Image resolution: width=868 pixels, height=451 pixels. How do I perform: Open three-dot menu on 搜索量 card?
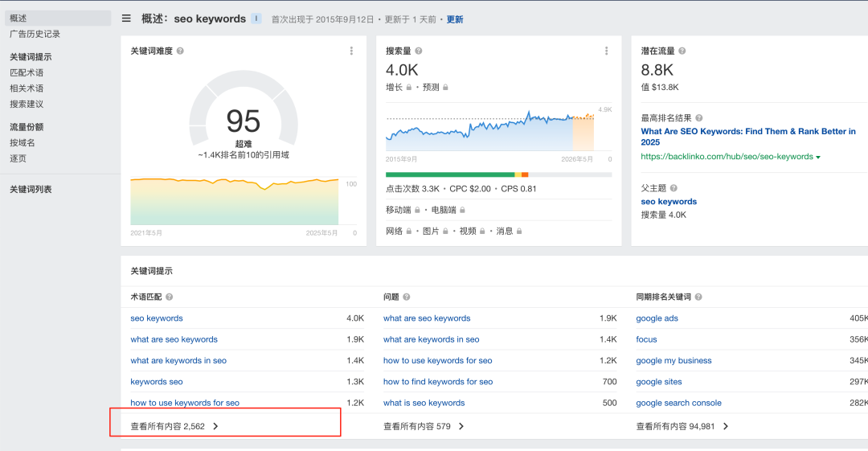606,51
